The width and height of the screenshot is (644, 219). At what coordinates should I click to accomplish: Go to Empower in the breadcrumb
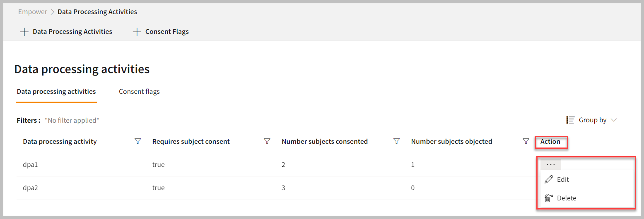coord(33,12)
